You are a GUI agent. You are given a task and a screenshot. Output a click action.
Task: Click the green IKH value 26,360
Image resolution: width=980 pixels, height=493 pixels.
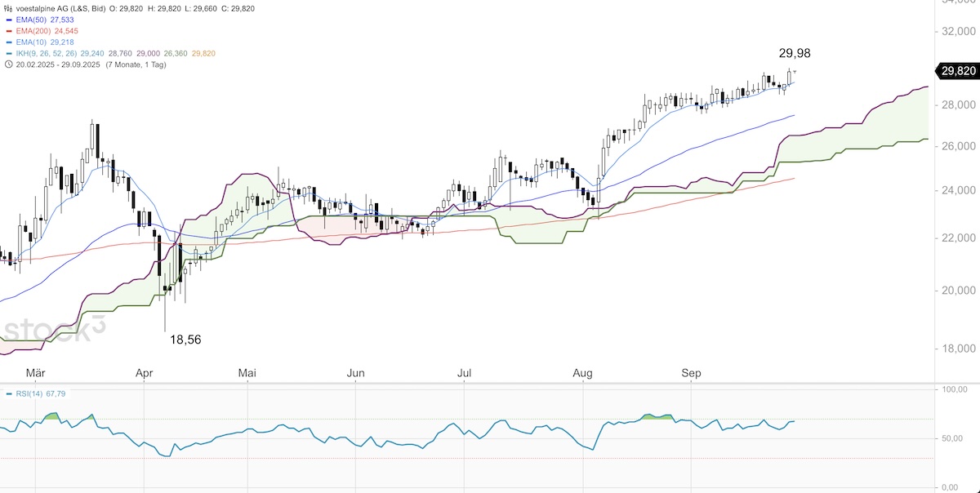[176, 53]
